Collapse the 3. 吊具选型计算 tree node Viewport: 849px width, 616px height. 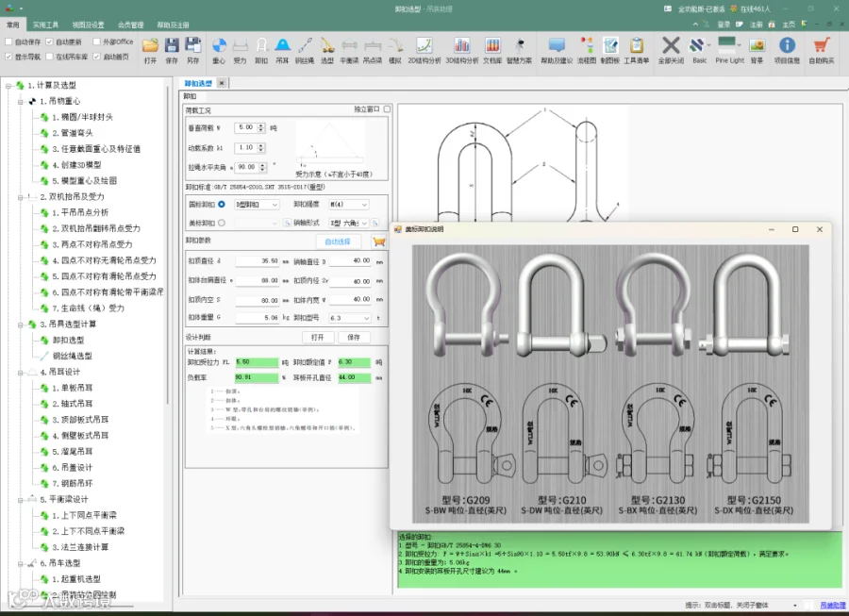(21, 325)
